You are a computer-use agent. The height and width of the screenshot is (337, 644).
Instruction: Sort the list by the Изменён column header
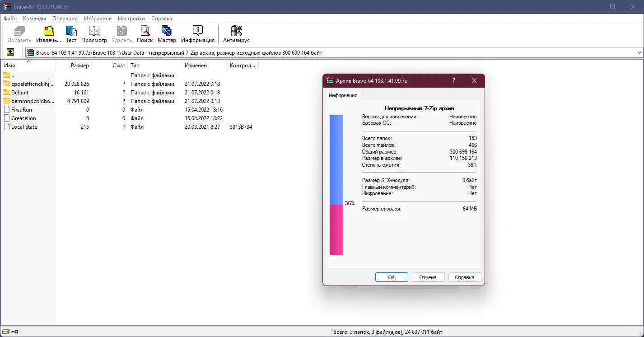coord(205,66)
